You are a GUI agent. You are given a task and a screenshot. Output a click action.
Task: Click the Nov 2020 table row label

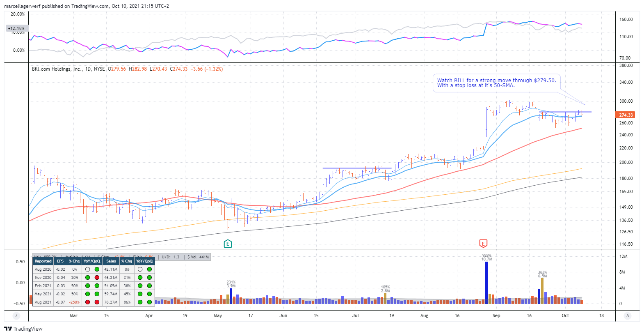[x=43, y=278]
